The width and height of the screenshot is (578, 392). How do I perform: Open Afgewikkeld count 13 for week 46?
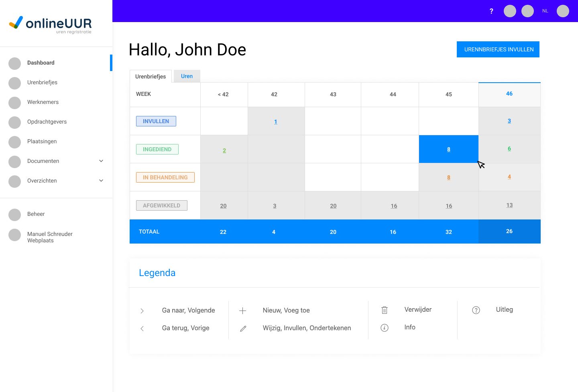[x=509, y=205]
